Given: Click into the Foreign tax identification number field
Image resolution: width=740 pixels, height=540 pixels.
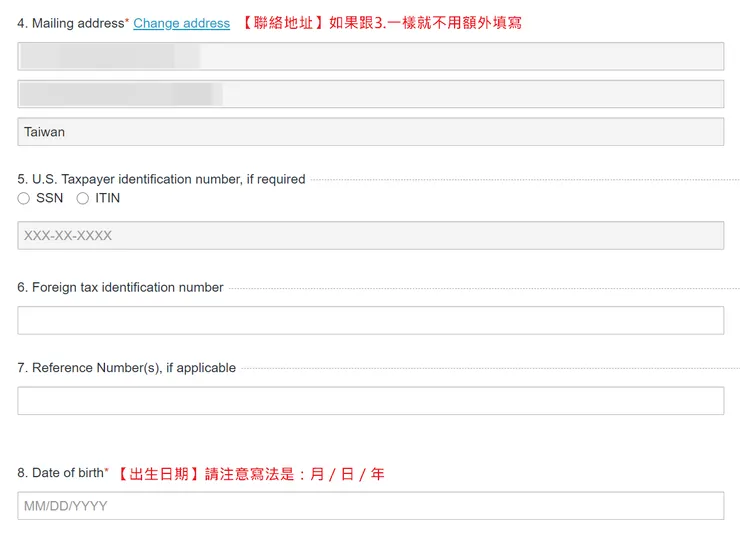Looking at the screenshot, I should [370, 321].
